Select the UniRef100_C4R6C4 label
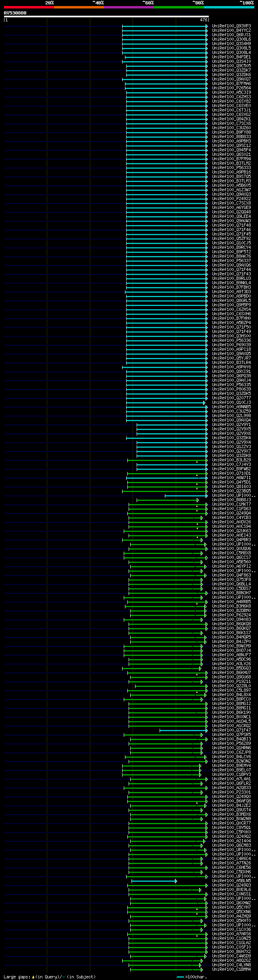This screenshot has width=258, height=980. tap(231, 858)
